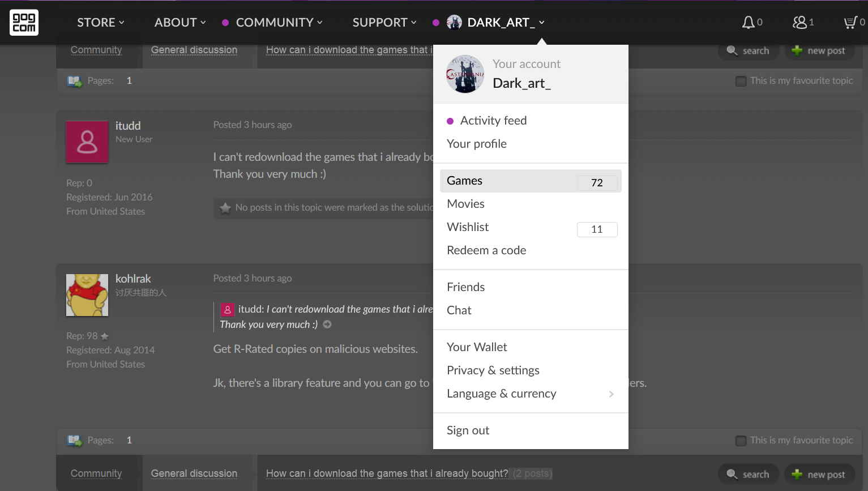The width and height of the screenshot is (868, 491).
Task: Select Redeem a code
Action: 486,250
